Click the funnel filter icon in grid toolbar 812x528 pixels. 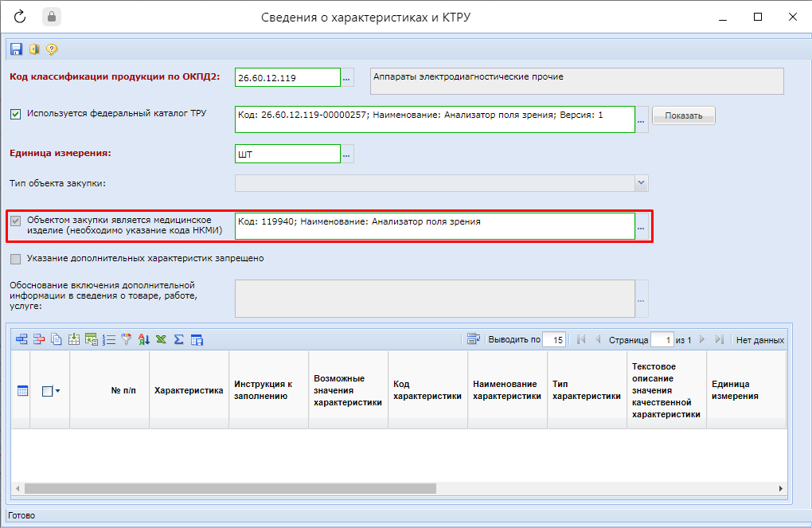(126, 339)
